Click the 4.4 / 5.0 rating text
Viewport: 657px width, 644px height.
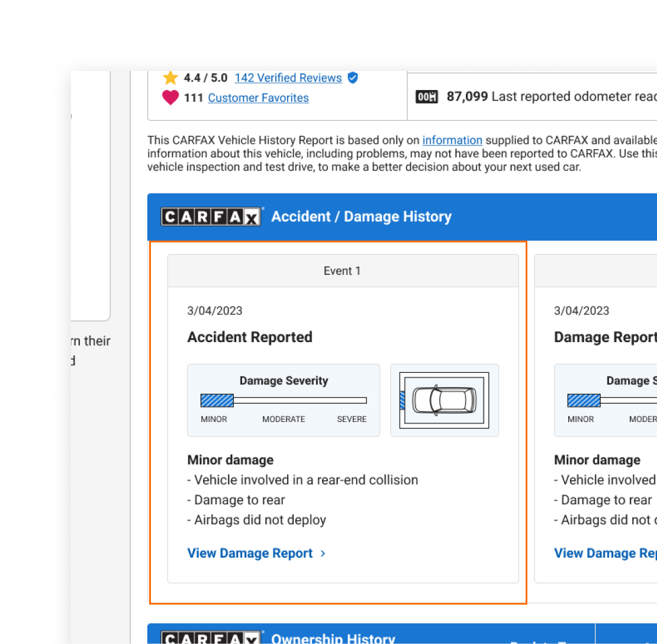(205, 78)
